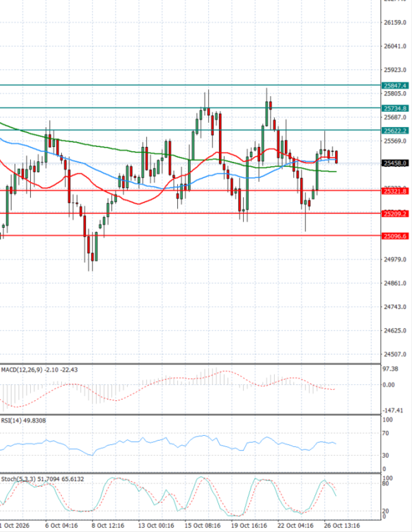Select the 13 Oct 00:16 date label
Image resolution: width=412 pixels, height=532 pixels.
(x=156, y=526)
